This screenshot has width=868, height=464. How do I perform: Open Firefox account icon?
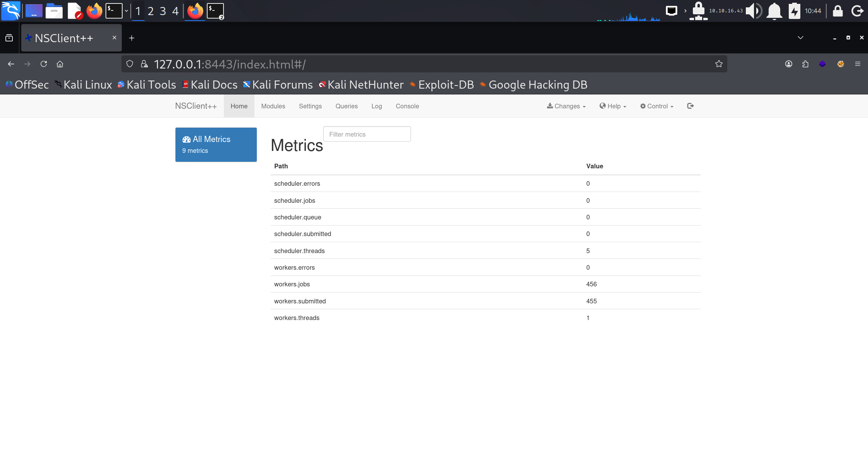(789, 64)
